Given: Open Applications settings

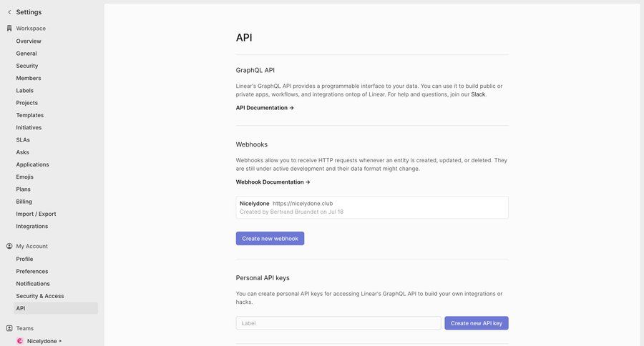Looking at the screenshot, I should point(32,164).
